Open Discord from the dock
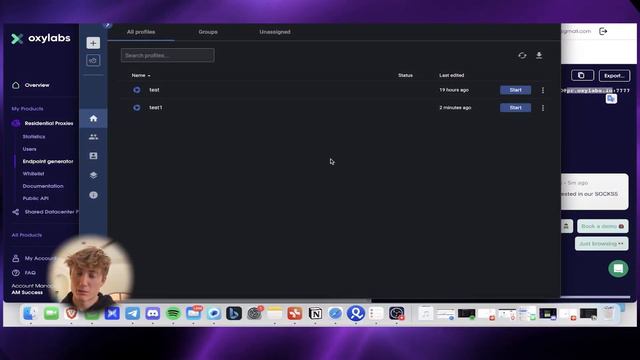The height and width of the screenshot is (360, 640). [153, 313]
